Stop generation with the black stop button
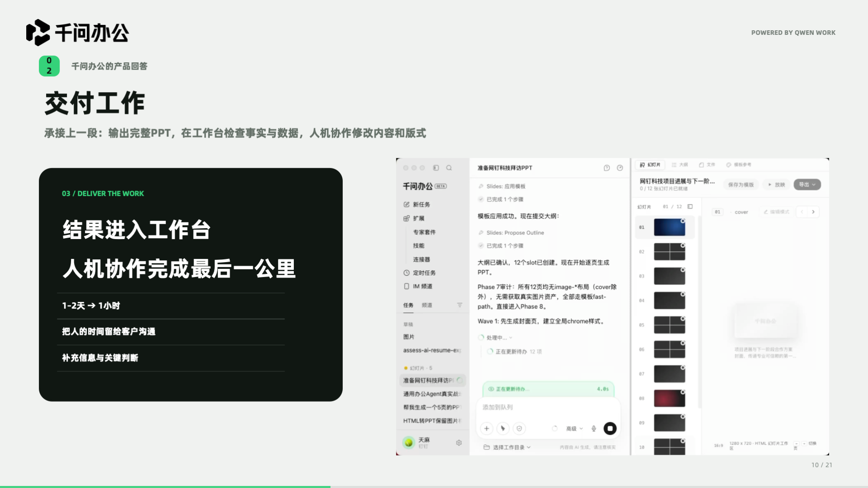The image size is (868, 488). point(610,428)
